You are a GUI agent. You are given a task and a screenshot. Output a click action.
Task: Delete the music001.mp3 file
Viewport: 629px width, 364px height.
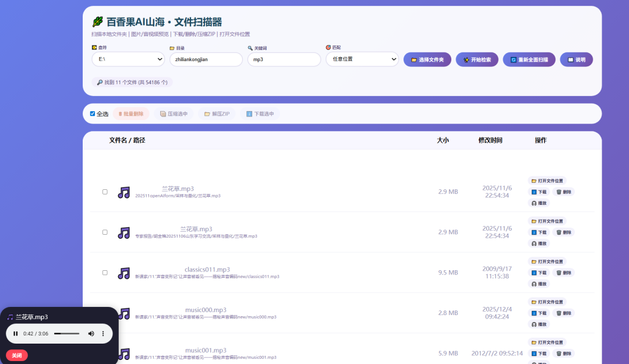tap(564, 354)
